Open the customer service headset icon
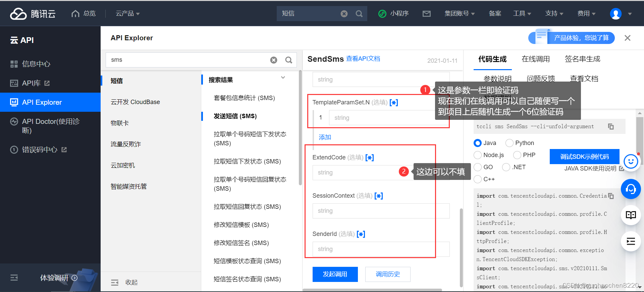 (x=631, y=189)
